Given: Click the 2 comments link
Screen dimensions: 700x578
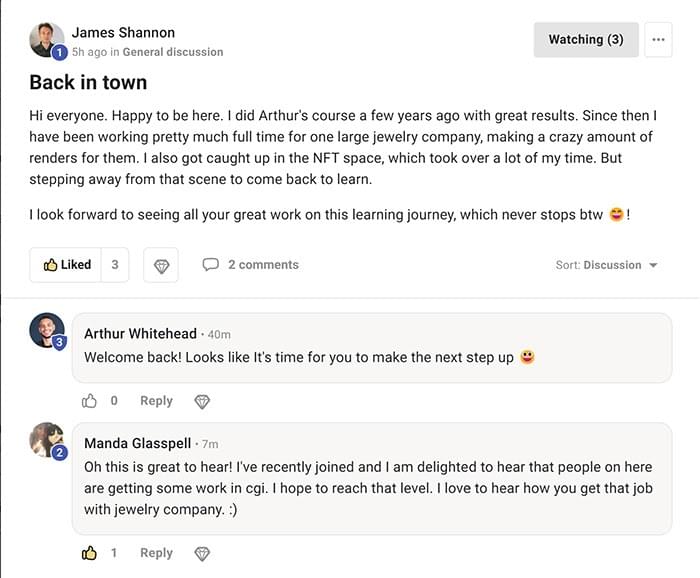Looking at the screenshot, I should pyautogui.click(x=263, y=265).
